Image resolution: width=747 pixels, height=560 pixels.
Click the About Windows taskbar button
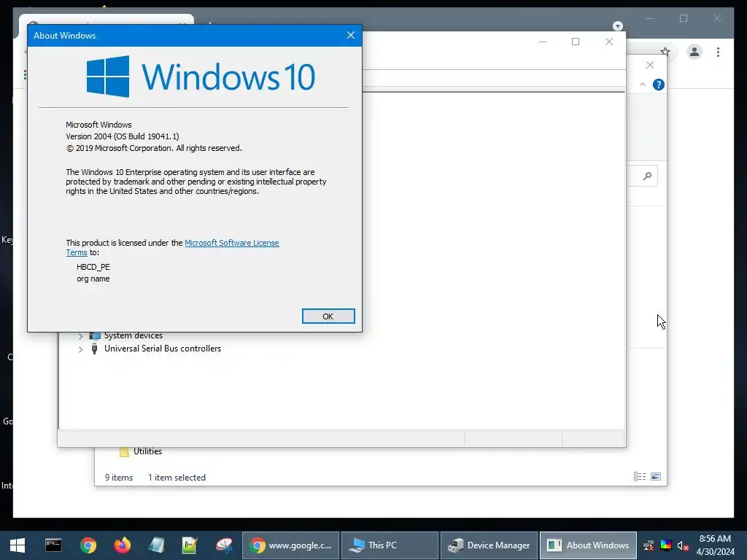tap(588, 545)
